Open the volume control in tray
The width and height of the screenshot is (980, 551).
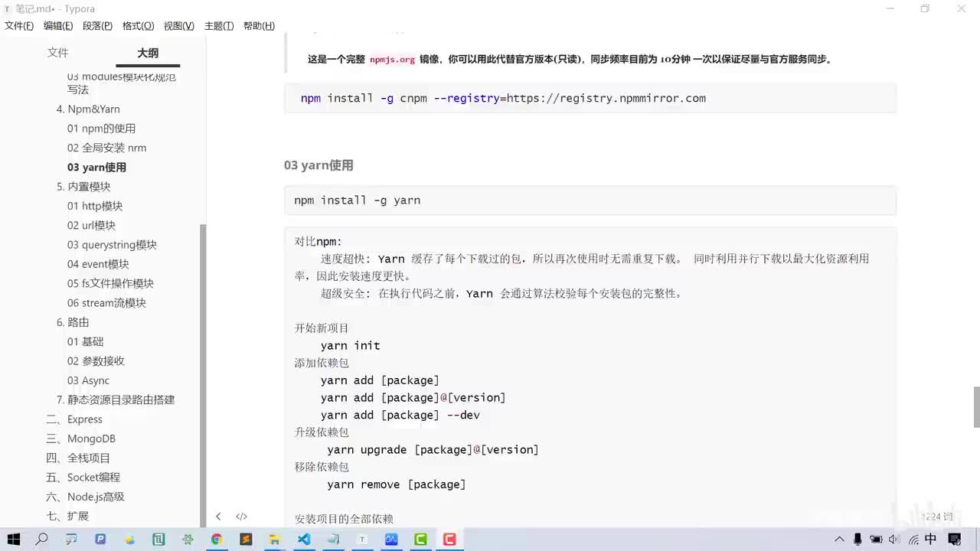click(x=893, y=540)
